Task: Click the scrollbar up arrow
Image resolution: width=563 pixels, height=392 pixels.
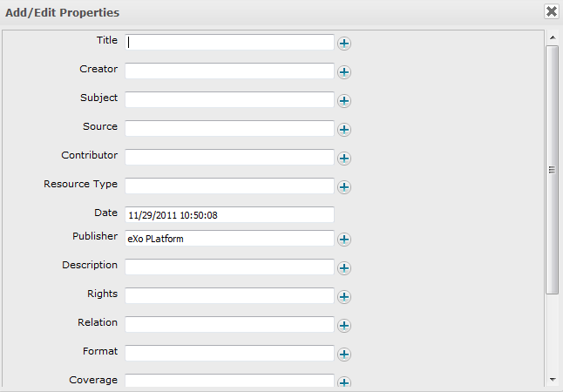Action: (x=552, y=37)
